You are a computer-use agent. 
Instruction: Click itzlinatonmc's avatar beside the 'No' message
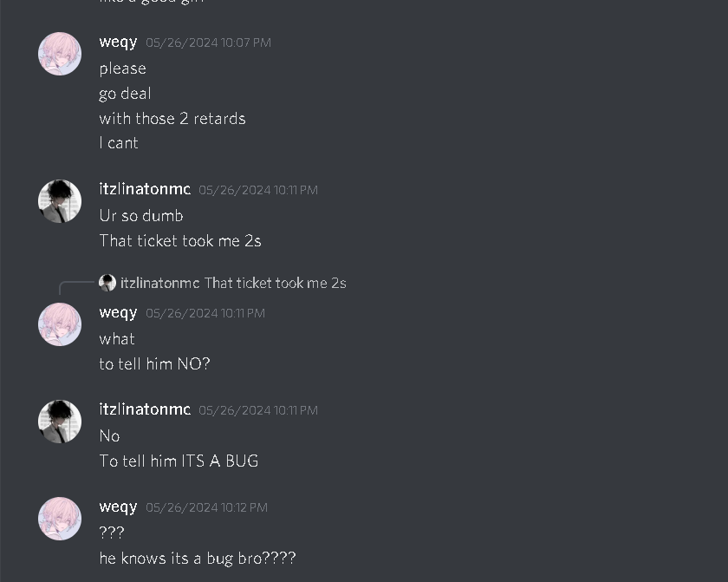point(60,422)
